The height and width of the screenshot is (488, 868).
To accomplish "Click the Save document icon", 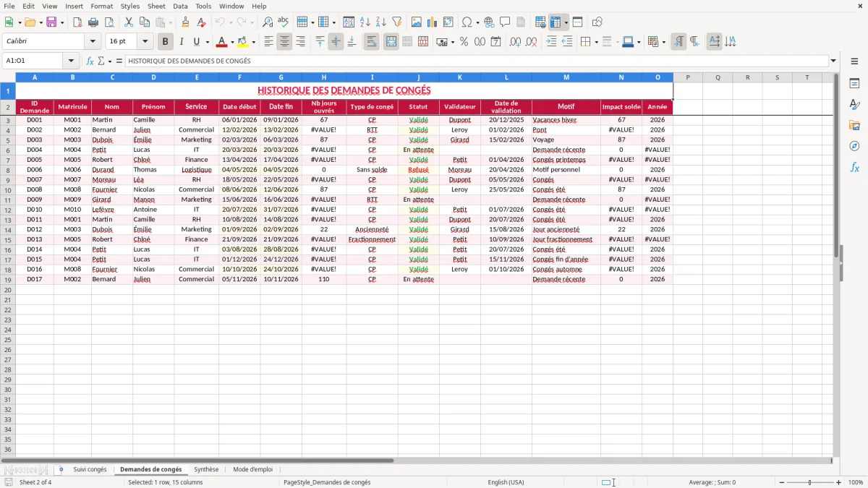I will click(x=51, y=22).
